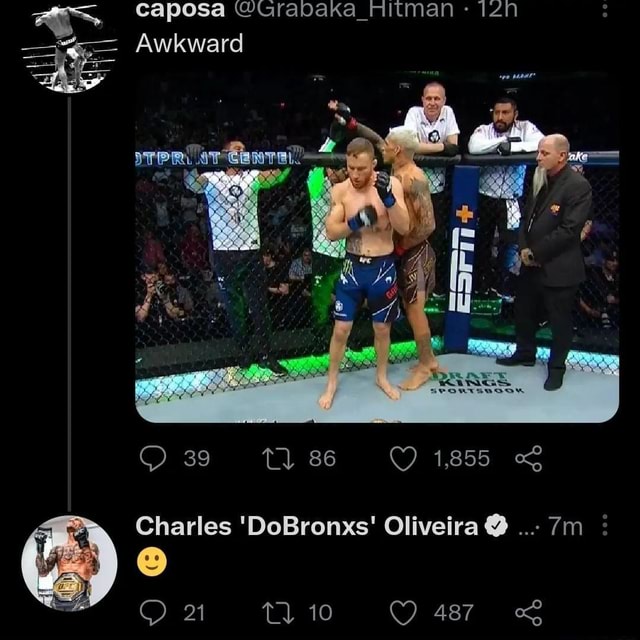Retweet caposa's tweet with 86 retweets
Image resolution: width=640 pixels, height=640 pixels.
click(278, 458)
